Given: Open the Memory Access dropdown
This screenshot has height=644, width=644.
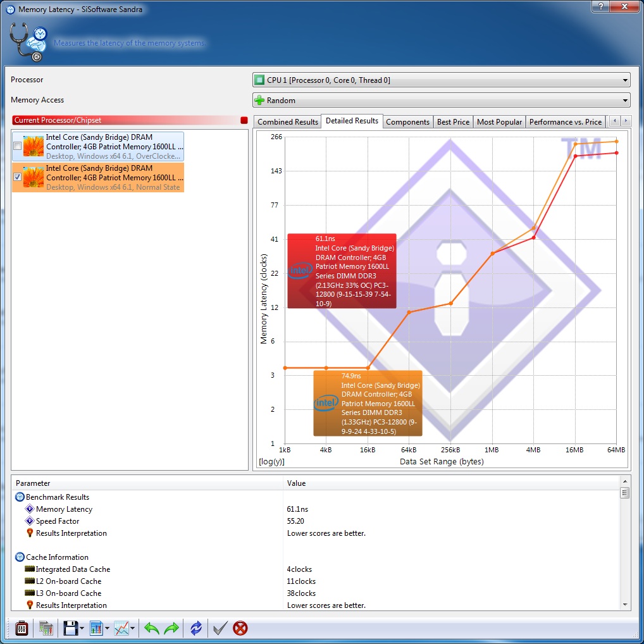Looking at the screenshot, I should pyautogui.click(x=625, y=100).
